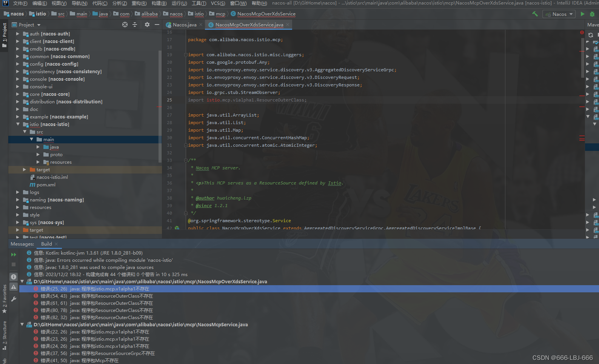Collapse the istio [nacos-istio] module

pos(17,124)
